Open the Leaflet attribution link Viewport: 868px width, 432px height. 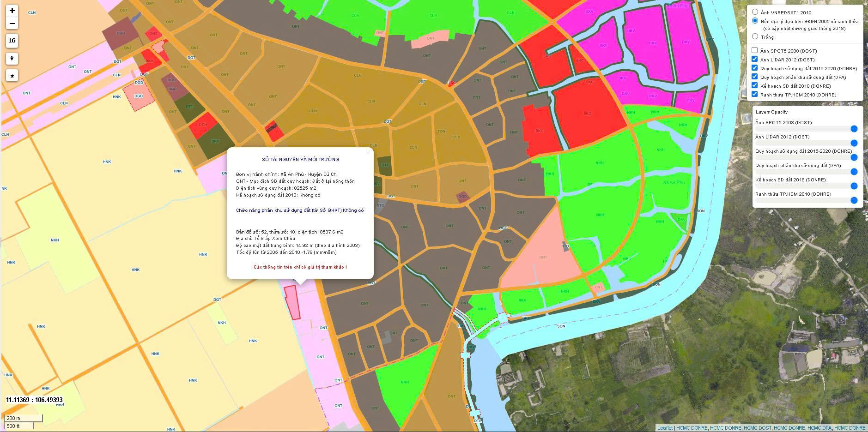[665, 428]
